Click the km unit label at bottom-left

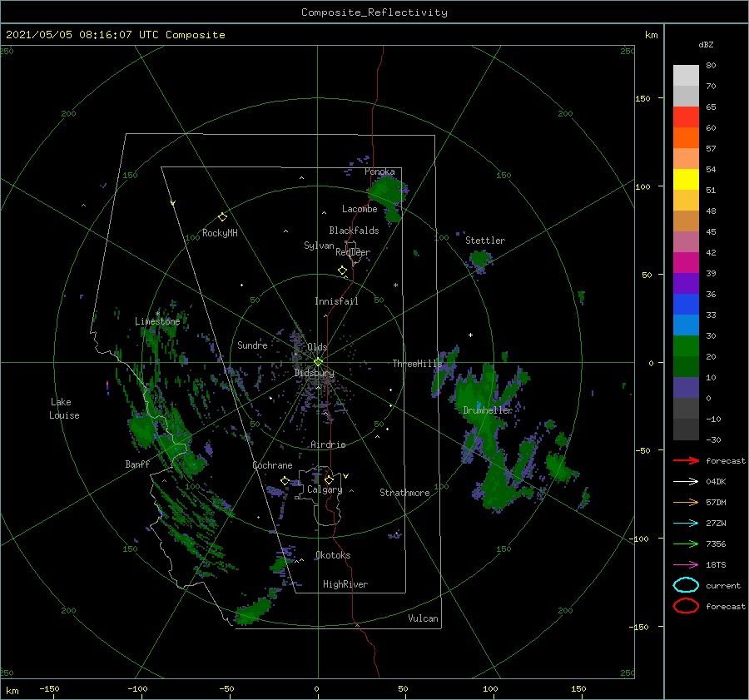pos(12,691)
